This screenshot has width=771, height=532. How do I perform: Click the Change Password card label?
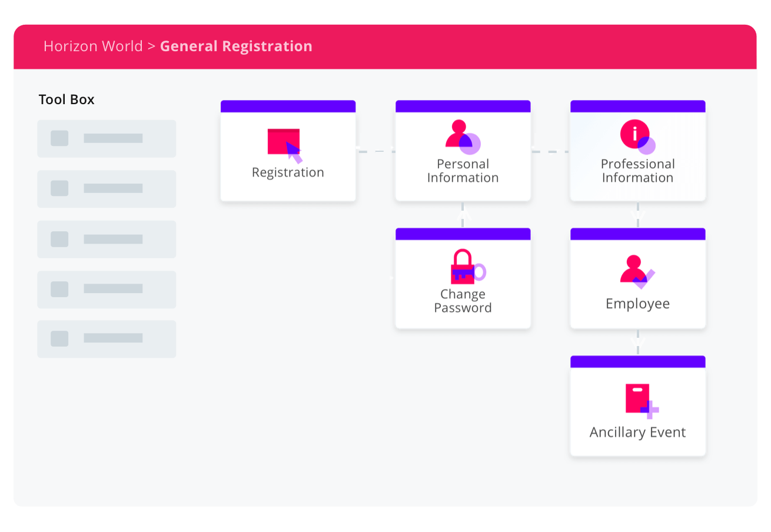click(463, 301)
